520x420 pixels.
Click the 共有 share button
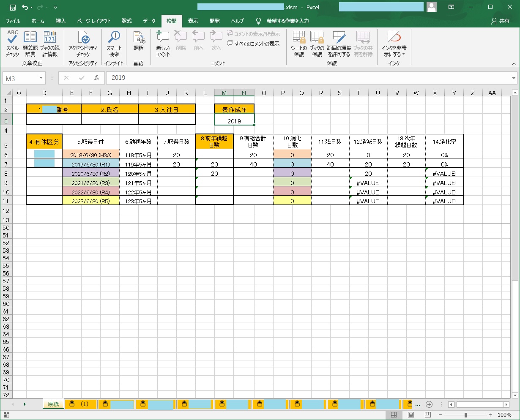501,21
